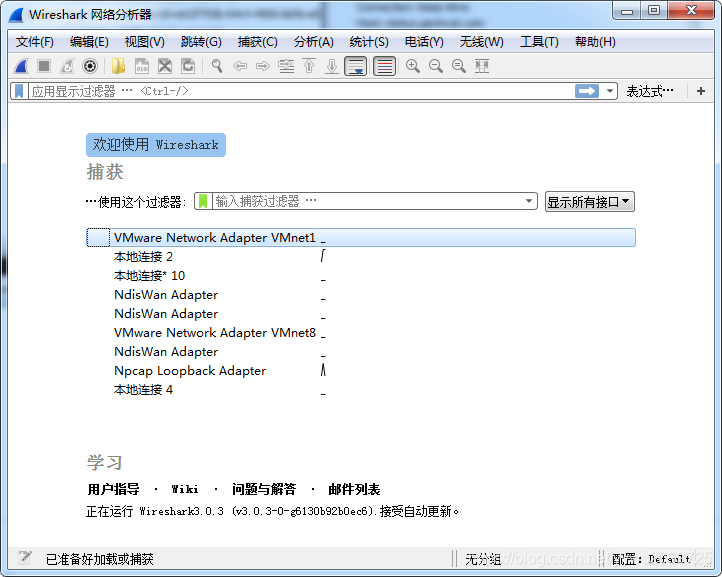Open 显示所有接口 interface dropdown
Image resolution: width=722 pixels, height=577 pixels.
click(589, 202)
